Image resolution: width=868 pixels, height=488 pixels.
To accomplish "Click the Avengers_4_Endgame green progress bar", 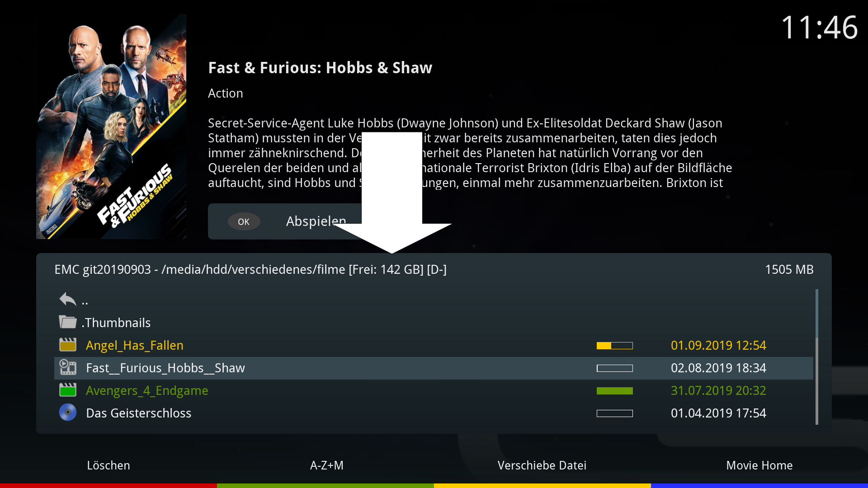I will pyautogui.click(x=614, y=391).
